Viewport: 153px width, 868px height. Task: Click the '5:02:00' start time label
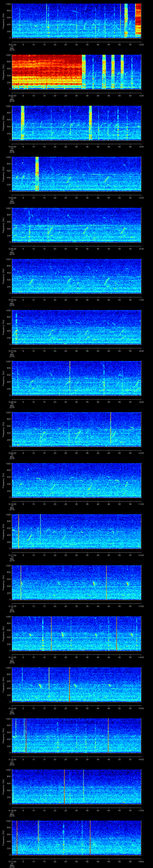(12, 96)
